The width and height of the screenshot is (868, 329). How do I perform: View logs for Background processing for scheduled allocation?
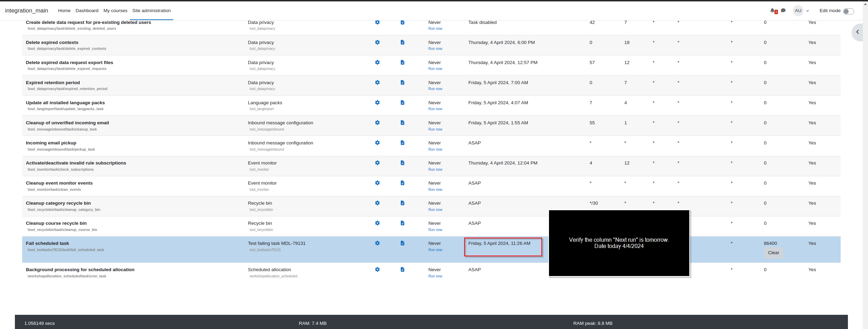[x=402, y=269]
